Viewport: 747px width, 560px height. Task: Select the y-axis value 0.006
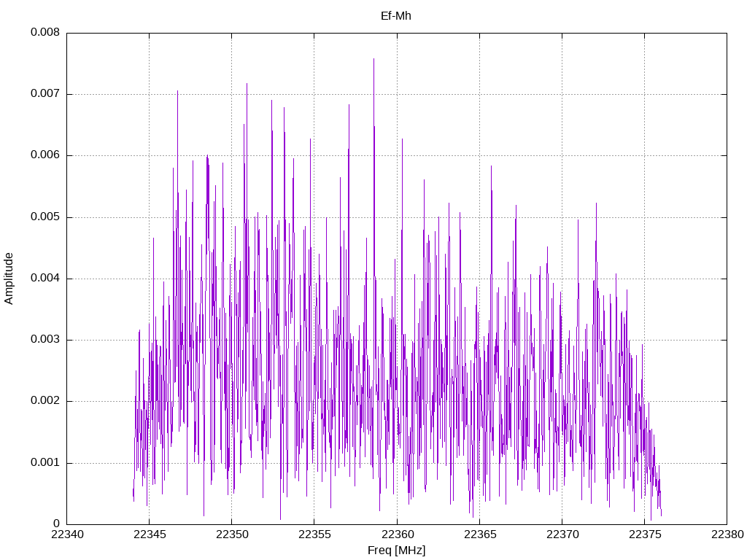click(x=45, y=155)
